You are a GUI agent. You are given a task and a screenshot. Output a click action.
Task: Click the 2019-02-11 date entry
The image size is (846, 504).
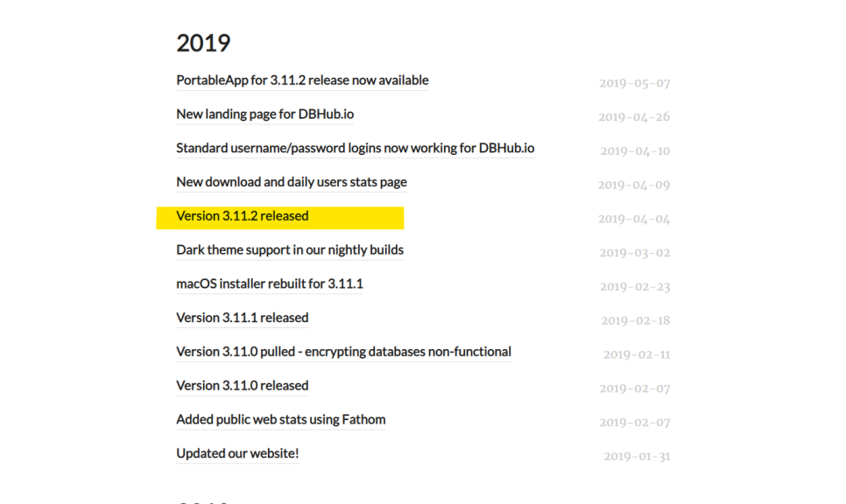(637, 355)
